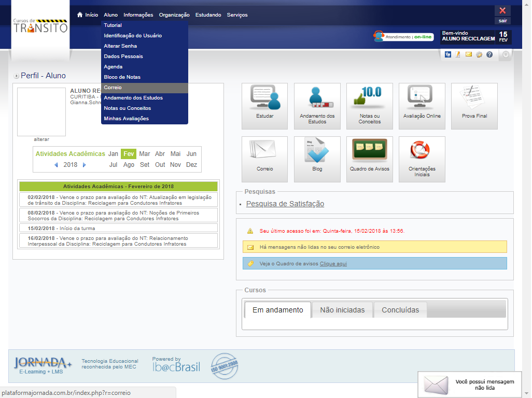Click the tag icon in blue notice bar
This screenshot has width=532, height=398.
(x=250, y=263)
